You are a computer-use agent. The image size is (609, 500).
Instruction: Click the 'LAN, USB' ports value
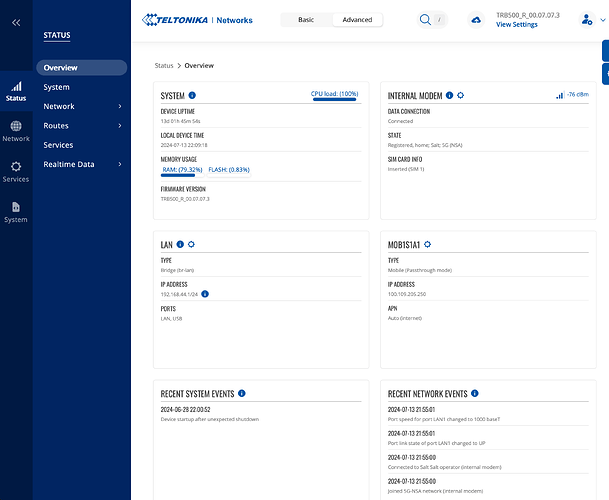point(171,319)
